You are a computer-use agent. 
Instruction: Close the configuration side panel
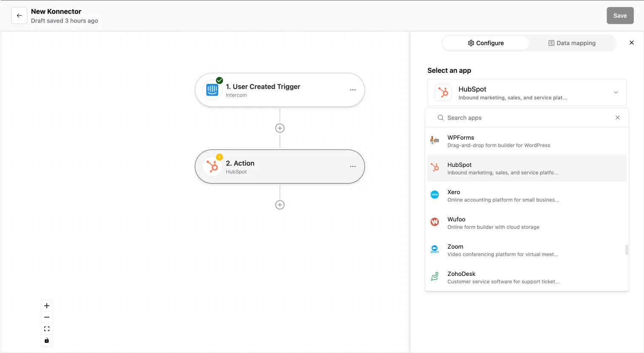point(632,43)
